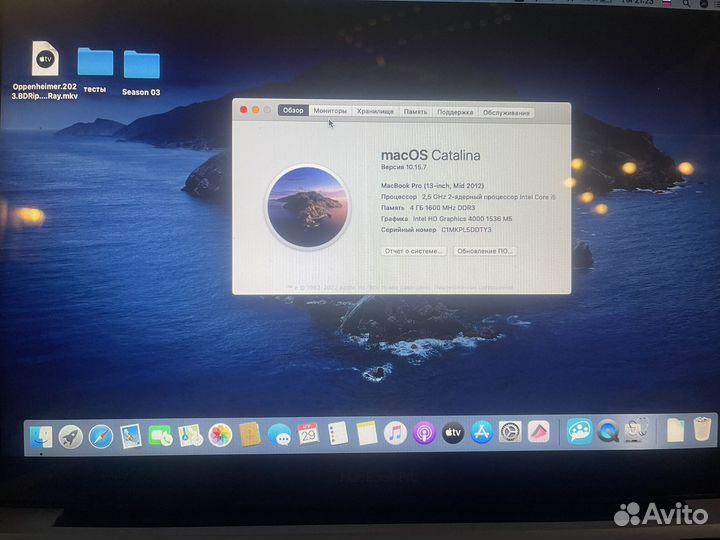Open System Preferences gear icon

coord(510,432)
